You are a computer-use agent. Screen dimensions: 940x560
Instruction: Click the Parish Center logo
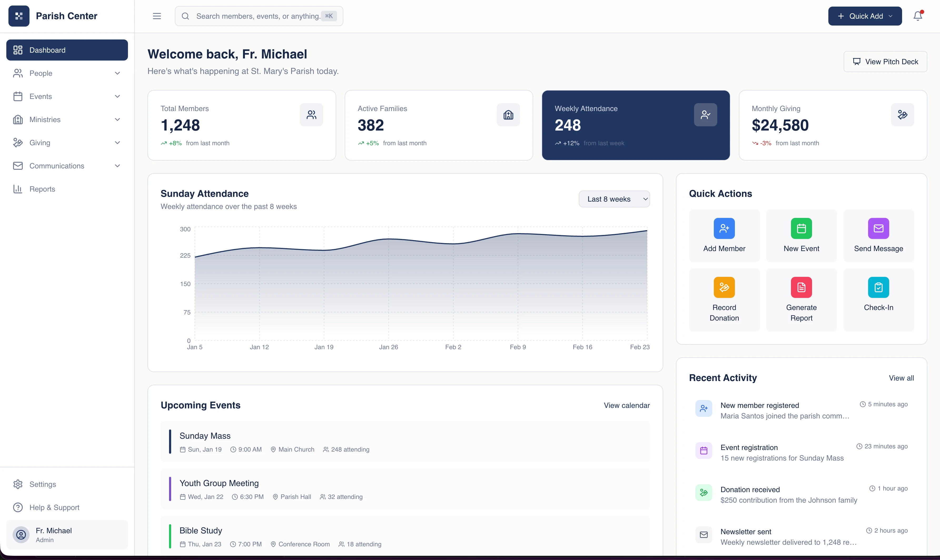[18, 16]
